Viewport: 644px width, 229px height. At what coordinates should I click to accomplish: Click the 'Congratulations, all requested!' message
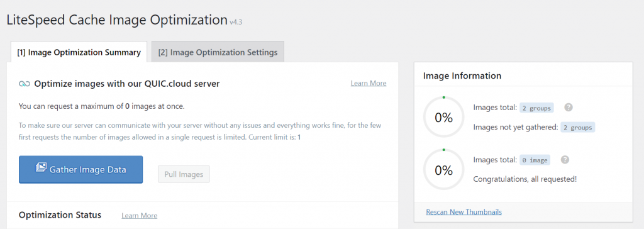pyautogui.click(x=525, y=179)
